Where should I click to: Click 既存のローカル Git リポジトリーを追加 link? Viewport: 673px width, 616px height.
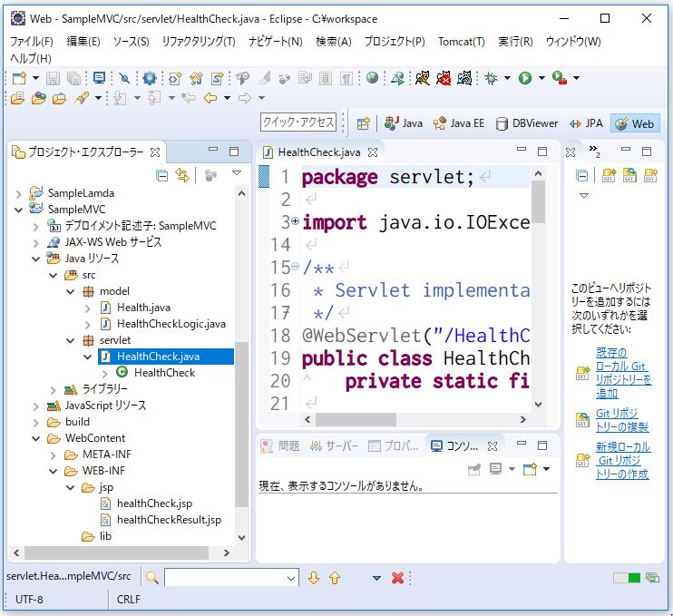click(623, 373)
